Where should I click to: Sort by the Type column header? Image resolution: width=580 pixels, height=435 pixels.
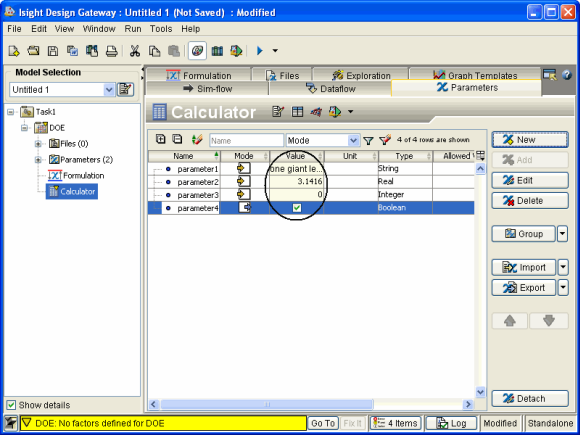pos(405,156)
